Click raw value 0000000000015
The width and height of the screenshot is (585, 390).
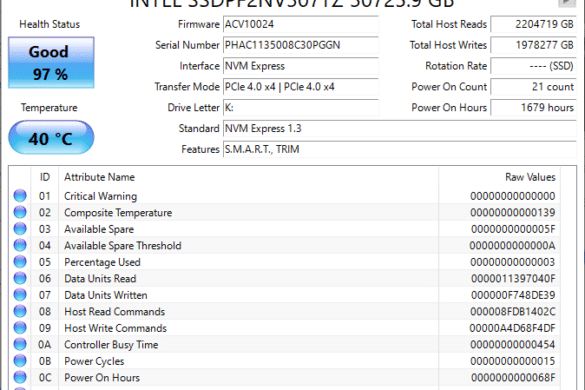513,361
